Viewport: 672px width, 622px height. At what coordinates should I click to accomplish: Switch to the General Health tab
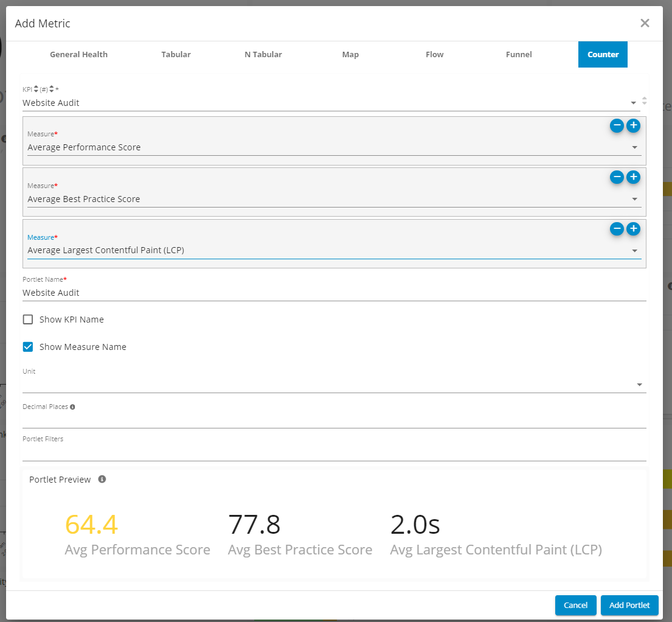click(78, 55)
